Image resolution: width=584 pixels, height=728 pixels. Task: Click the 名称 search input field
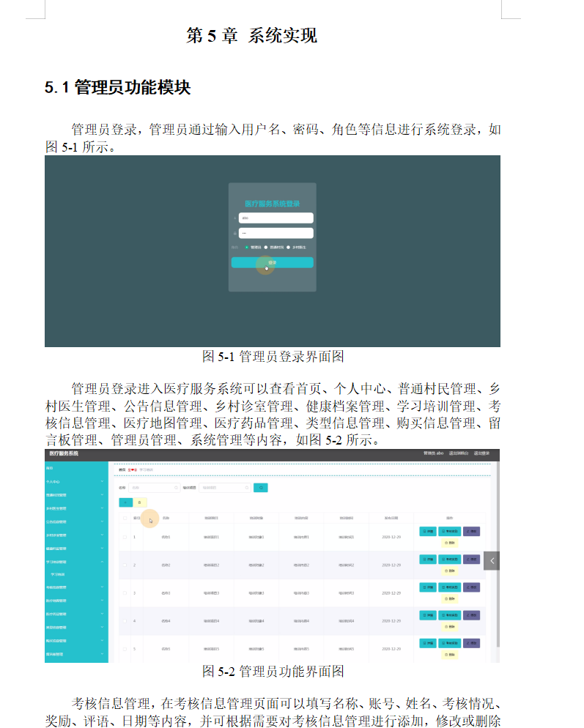click(x=154, y=488)
